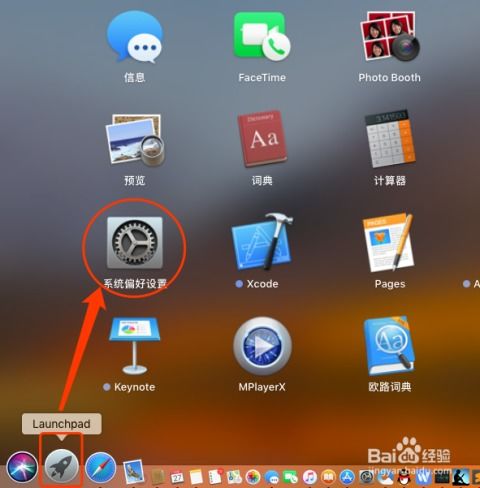Open QQ penguin icon in Dock
Image resolution: width=480 pixels, height=488 pixels.
click(x=404, y=476)
